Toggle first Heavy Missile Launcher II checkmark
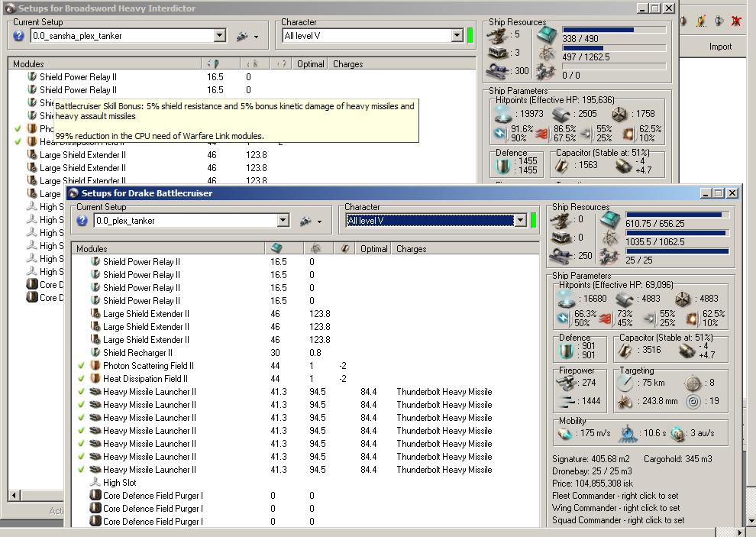756x537 pixels. 82,392
